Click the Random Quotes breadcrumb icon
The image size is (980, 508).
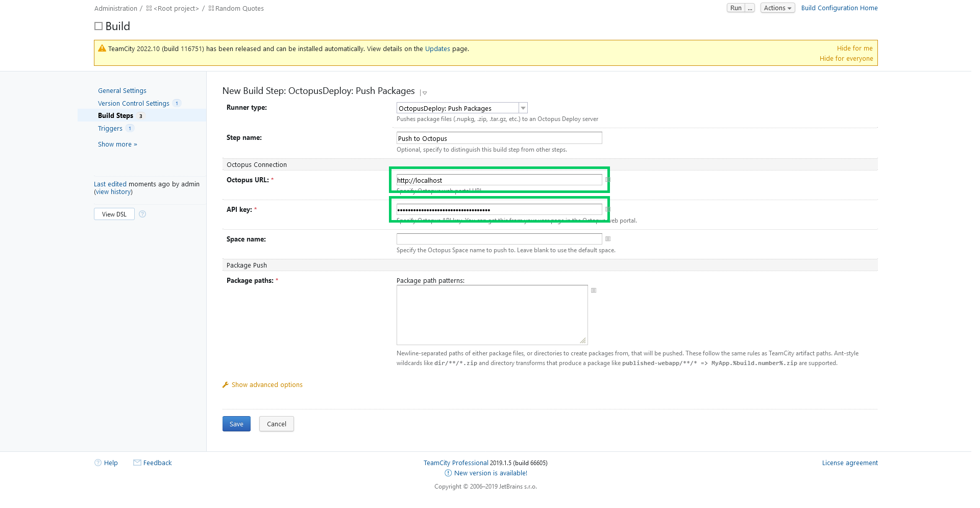[x=211, y=8]
